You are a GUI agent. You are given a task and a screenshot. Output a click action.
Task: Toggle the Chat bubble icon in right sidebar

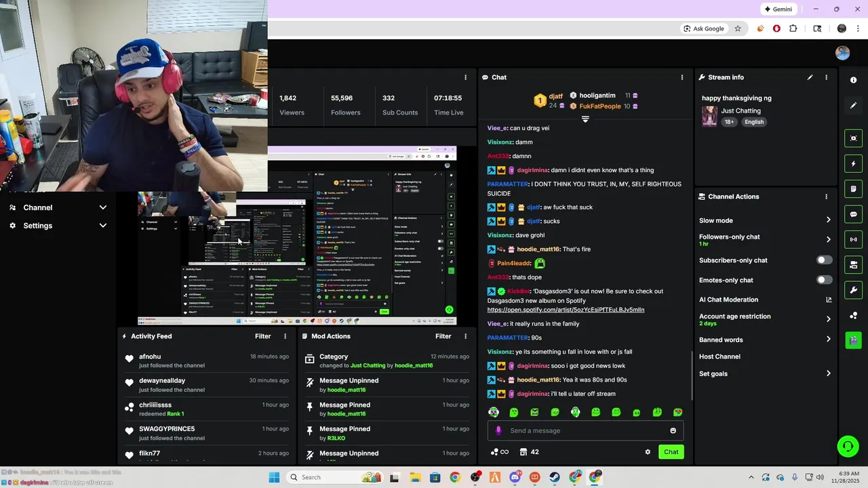point(853,214)
